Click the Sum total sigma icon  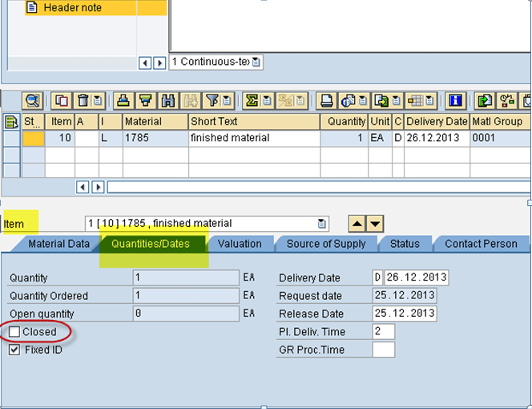(251, 101)
